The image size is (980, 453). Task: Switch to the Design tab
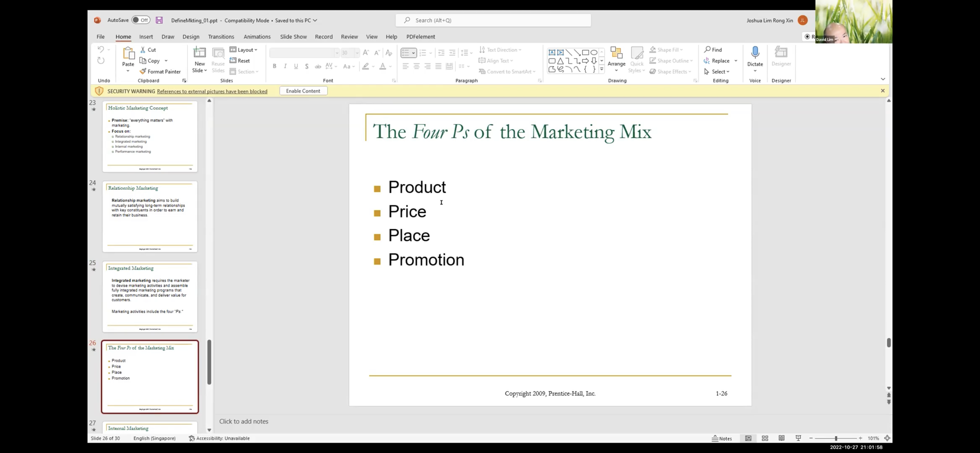[x=191, y=36]
